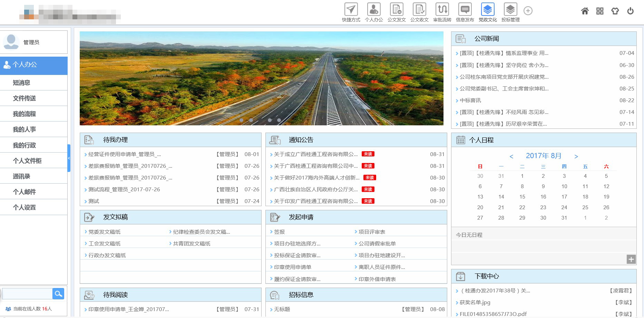This screenshot has height=318, width=644.
Task: Open the 快捷方式 shortcut icon
Action: (351, 9)
